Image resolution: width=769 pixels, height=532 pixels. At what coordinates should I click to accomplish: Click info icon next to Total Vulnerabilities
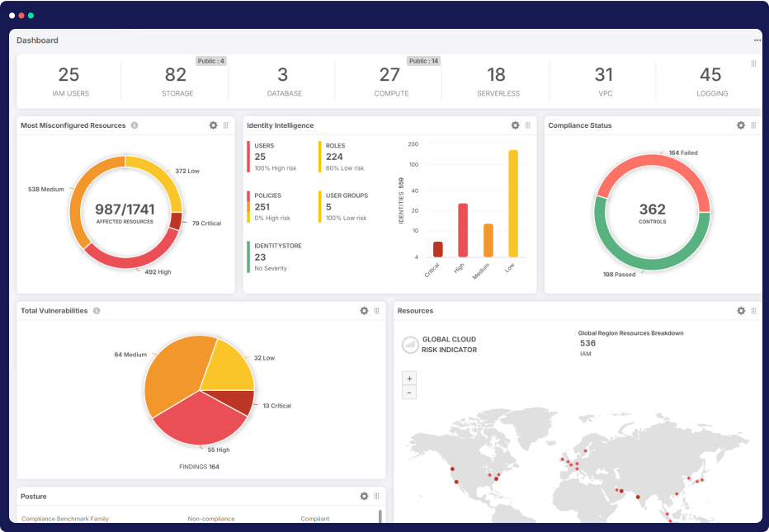click(x=97, y=311)
